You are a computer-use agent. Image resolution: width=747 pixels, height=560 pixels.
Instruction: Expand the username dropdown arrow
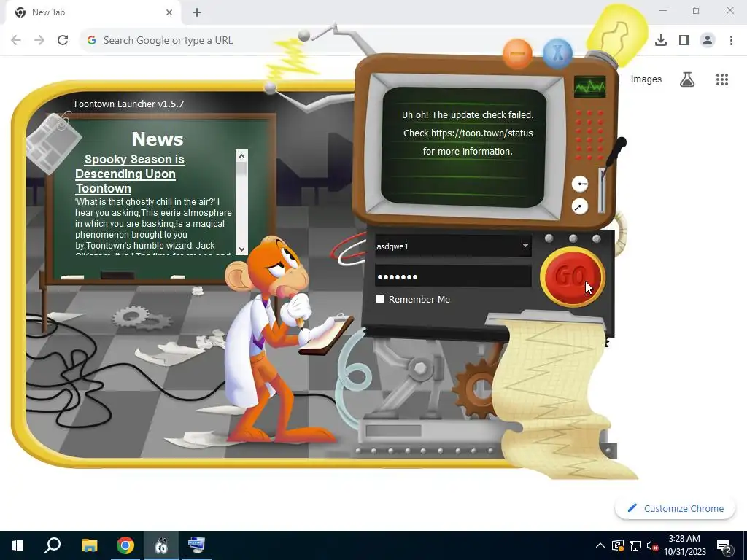click(525, 246)
